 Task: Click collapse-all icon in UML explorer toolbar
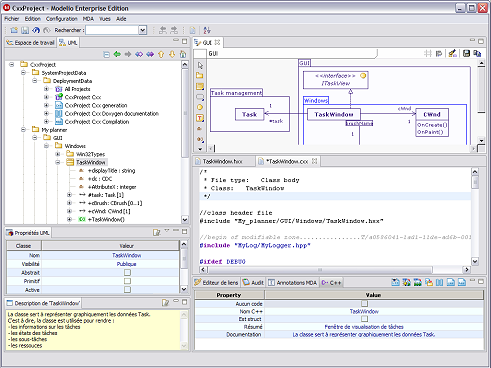coord(106,54)
